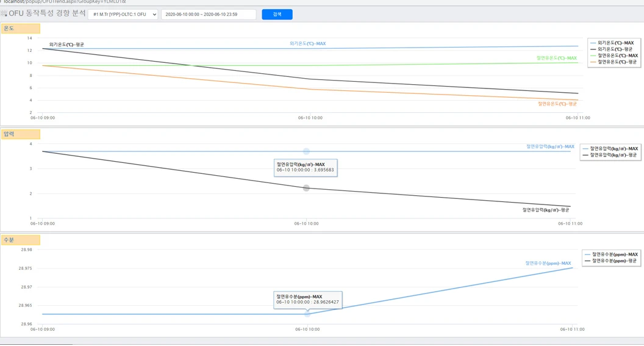Click the 절연유압력(kg/㎠)-평균 series label in chart
The height and width of the screenshot is (346, 644).
(x=546, y=210)
